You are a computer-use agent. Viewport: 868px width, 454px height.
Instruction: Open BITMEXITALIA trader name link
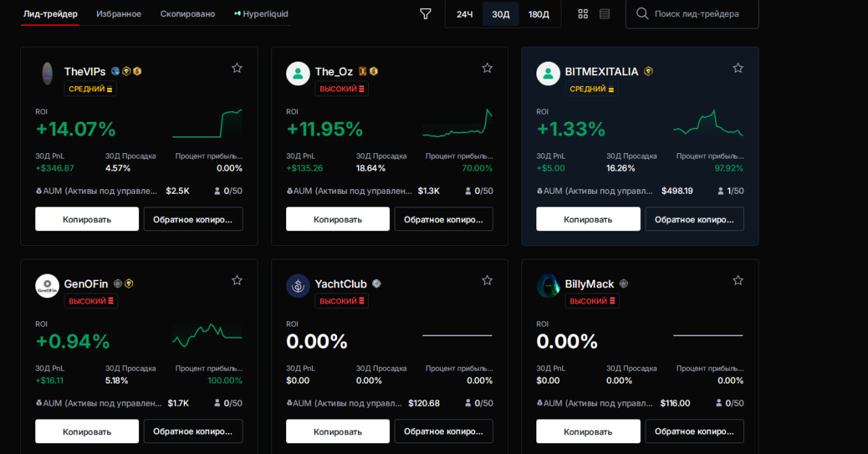(x=601, y=71)
